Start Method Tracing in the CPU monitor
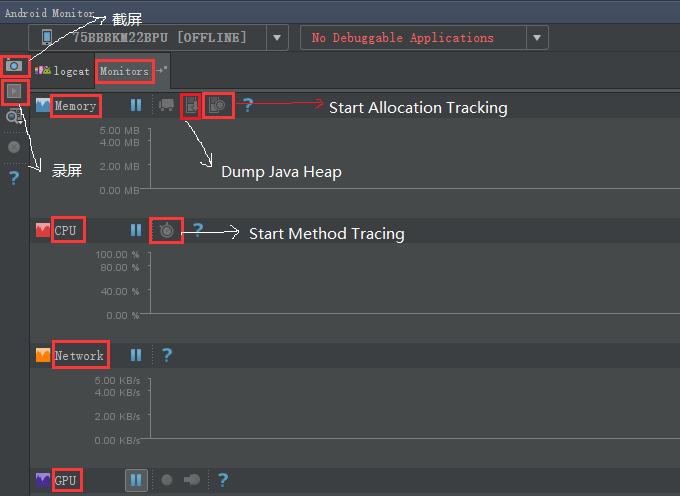Viewport: 680px width, 496px height. tap(167, 230)
